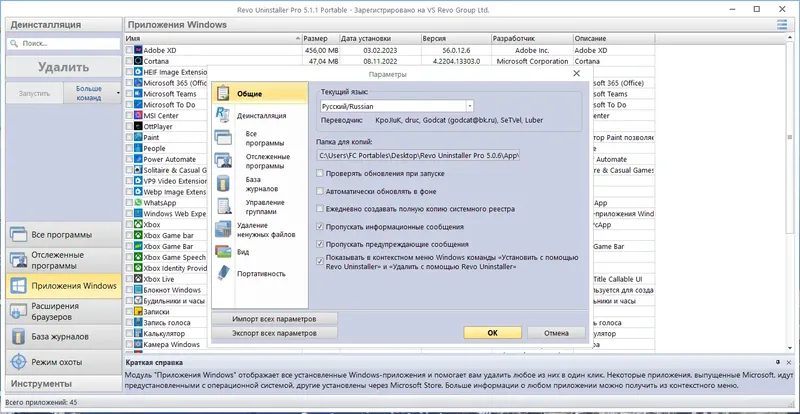Click the Поиск search field
This screenshot has width=800, height=414.
click(64, 44)
